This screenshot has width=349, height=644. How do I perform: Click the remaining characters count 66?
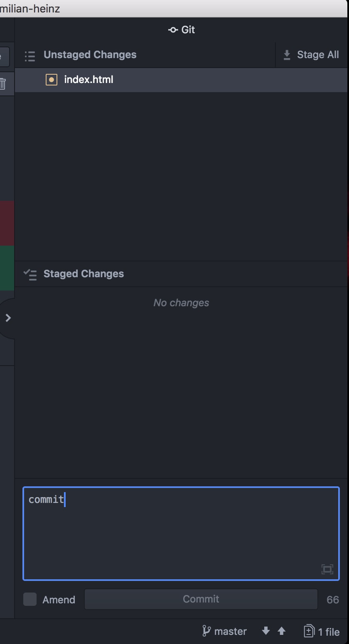(x=333, y=600)
